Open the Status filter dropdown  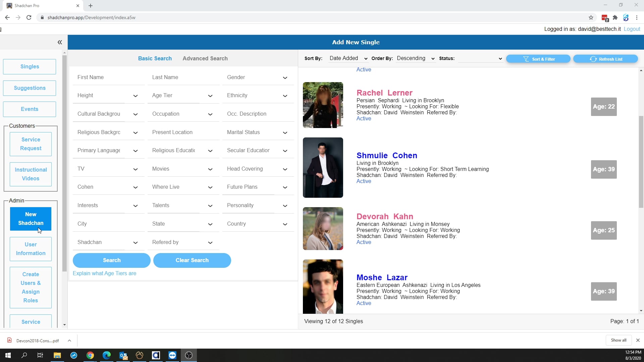tap(480, 58)
